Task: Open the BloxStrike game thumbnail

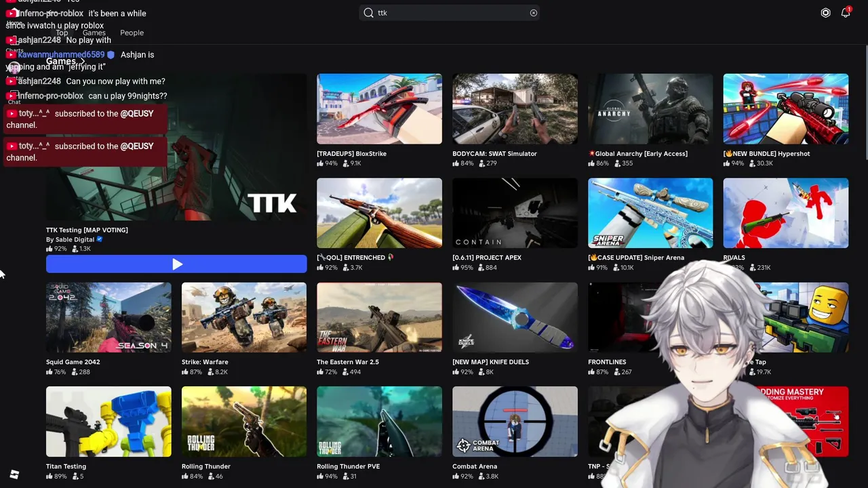Action: (x=379, y=109)
